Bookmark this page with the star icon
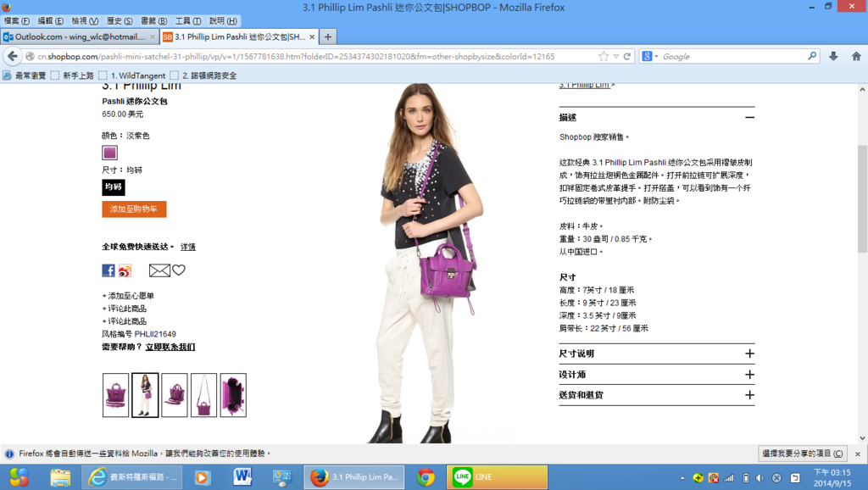This screenshot has height=490, width=868. (x=604, y=56)
